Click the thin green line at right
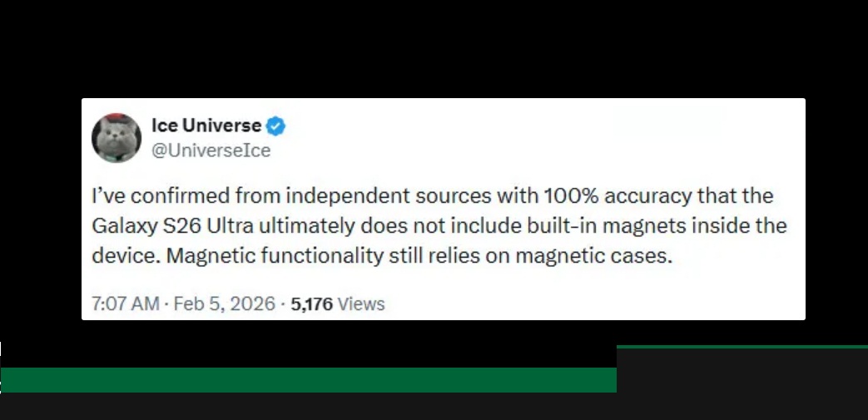 pos(742,346)
